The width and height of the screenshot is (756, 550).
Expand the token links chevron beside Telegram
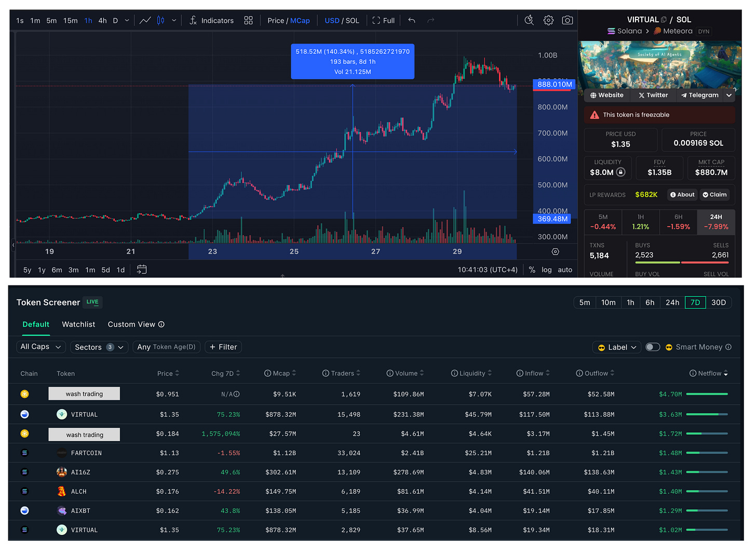(729, 95)
